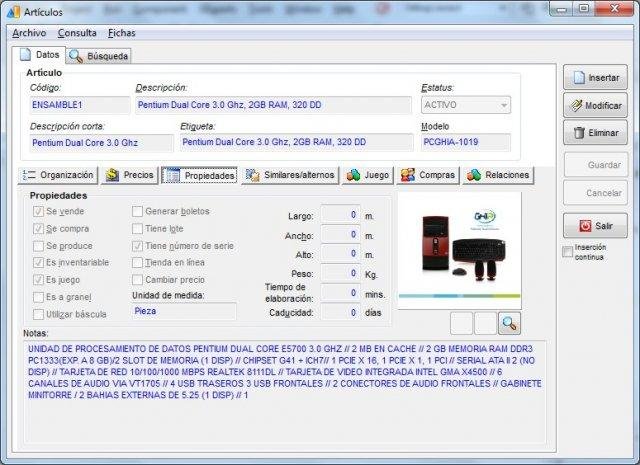This screenshot has height=465, width=640.
Task: Toggle the Se vende checkbox
Action: click(38, 211)
